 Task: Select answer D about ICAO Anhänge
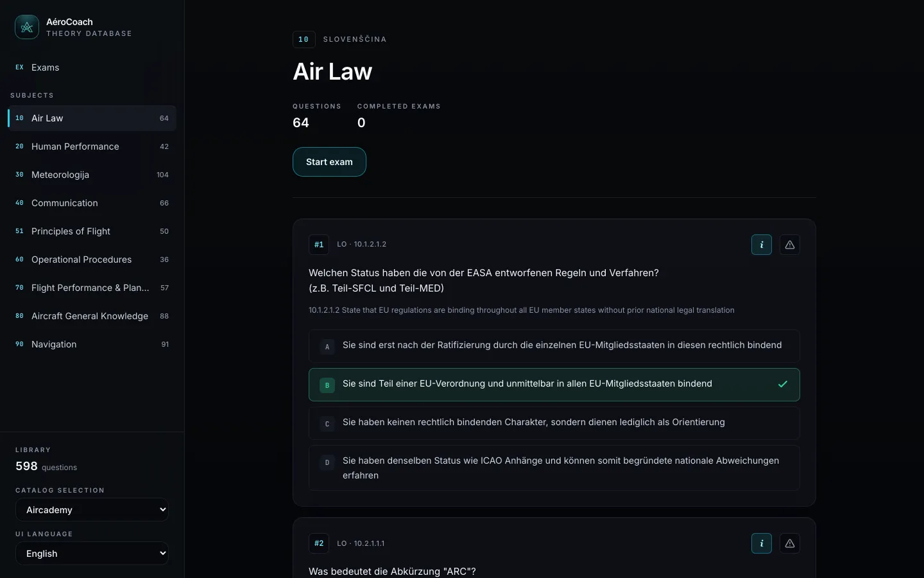(554, 468)
